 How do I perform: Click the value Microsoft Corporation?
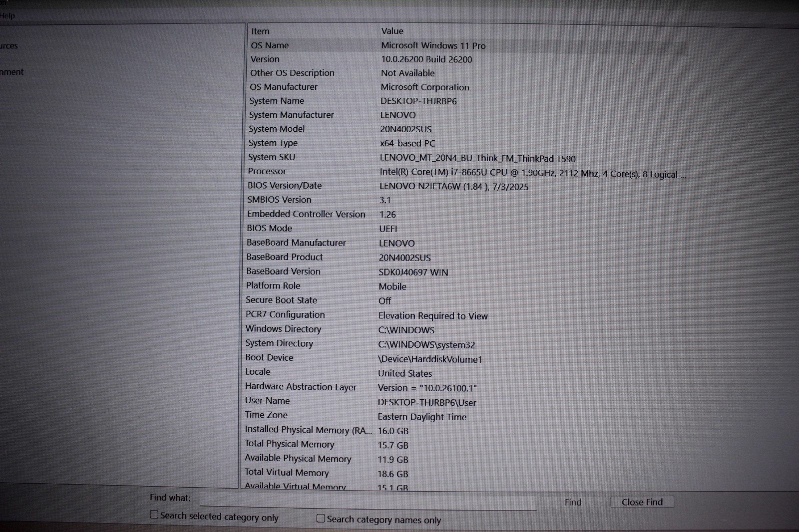(425, 87)
